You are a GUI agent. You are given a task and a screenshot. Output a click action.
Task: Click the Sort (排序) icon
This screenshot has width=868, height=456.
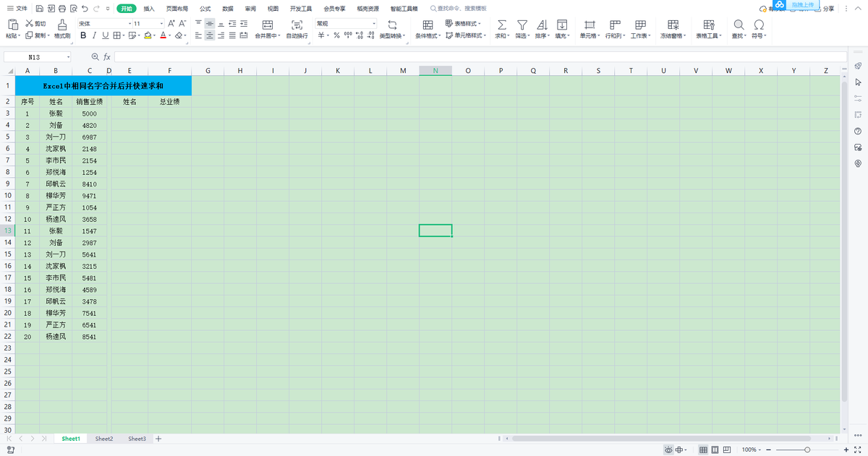pyautogui.click(x=542, y=25)
